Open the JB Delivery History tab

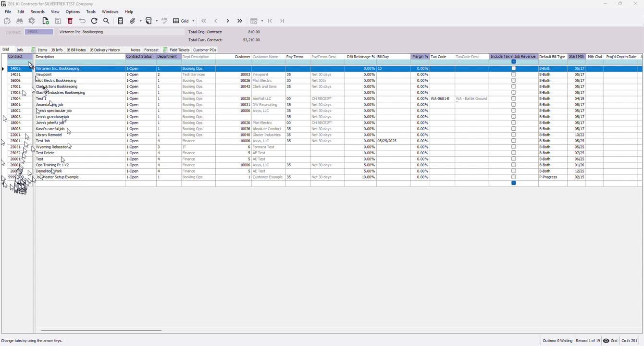click(105, 50)
